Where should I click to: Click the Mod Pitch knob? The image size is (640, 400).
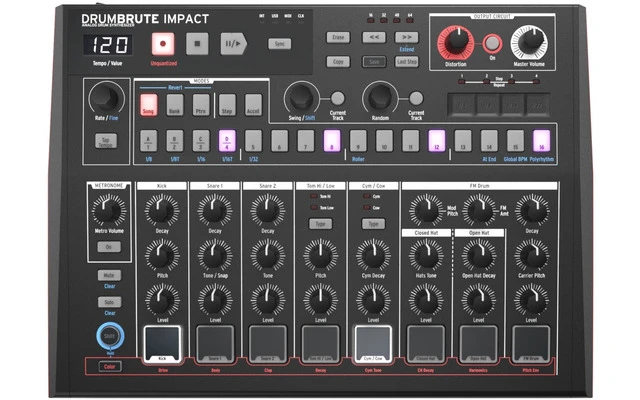coord(426,210)
